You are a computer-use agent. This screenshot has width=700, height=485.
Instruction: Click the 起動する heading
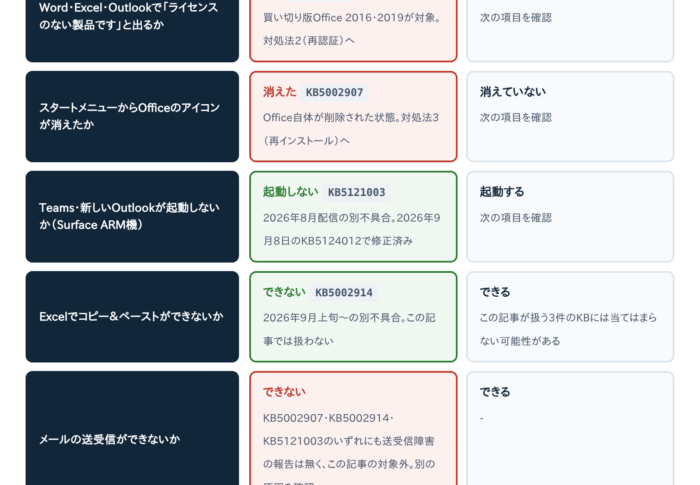pyautogui.click(x=502, y=192)
